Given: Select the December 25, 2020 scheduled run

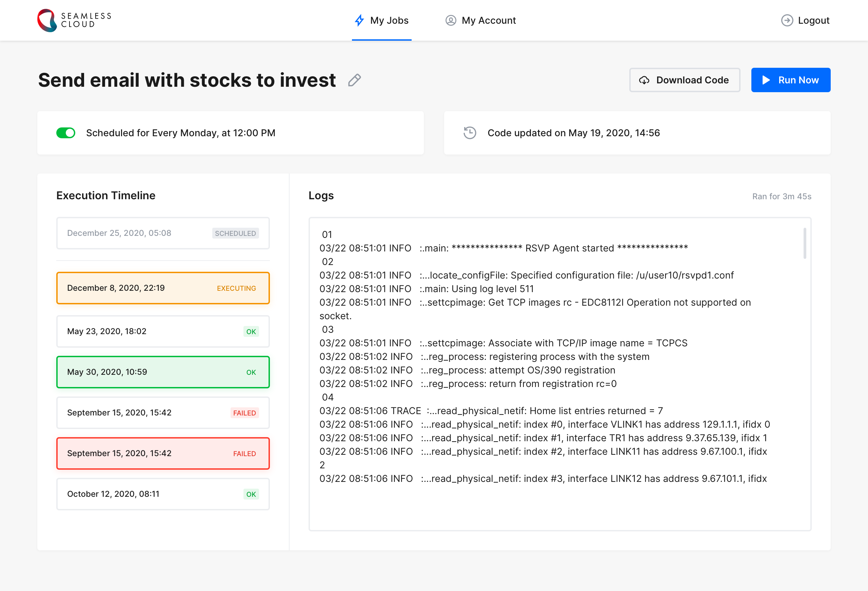Looking at the screenshot, I should pos(163,233).
